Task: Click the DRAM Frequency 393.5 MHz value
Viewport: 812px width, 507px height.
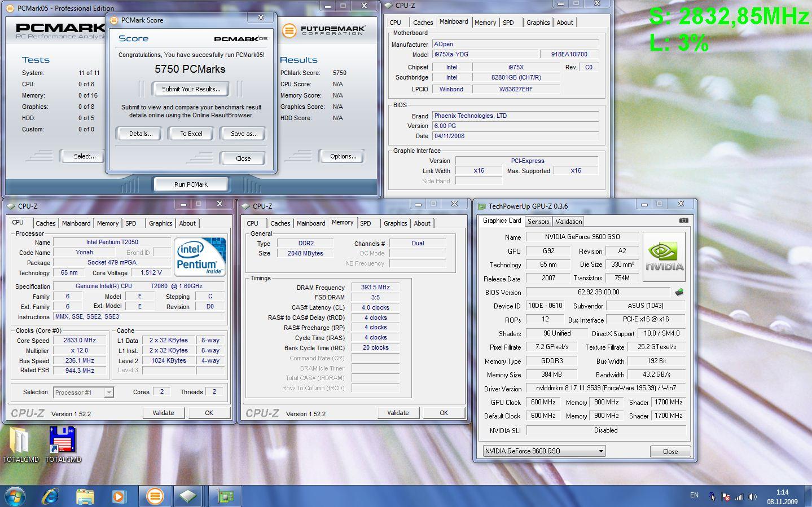Action: [376, 287]
